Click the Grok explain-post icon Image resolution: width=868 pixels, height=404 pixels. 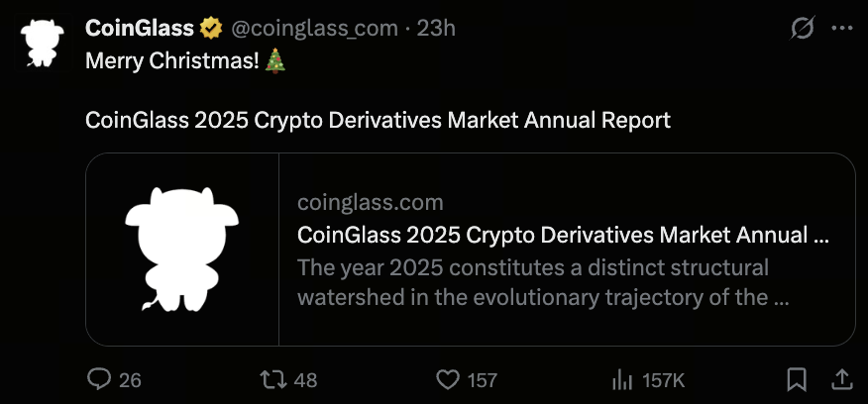(801, 30)
